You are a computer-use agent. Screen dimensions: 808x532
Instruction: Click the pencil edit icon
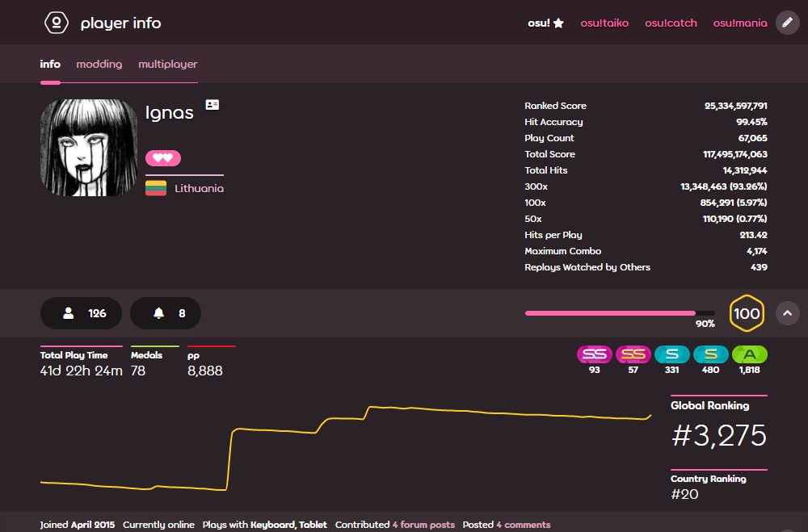(x=787, y=23)
